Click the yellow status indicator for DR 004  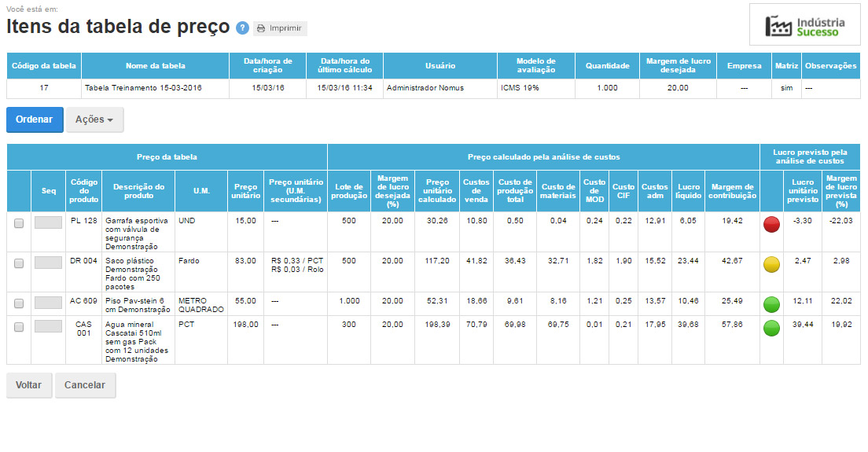[x=772, y=265]
